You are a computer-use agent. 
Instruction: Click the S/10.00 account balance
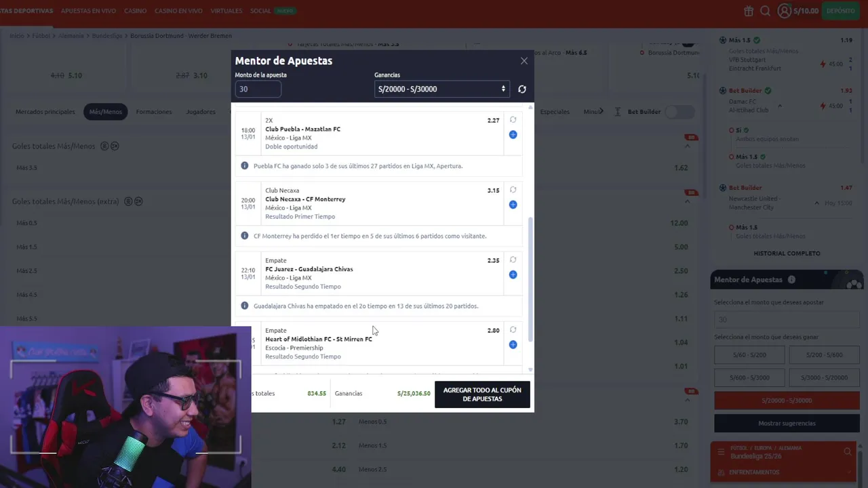pos(806,11)
